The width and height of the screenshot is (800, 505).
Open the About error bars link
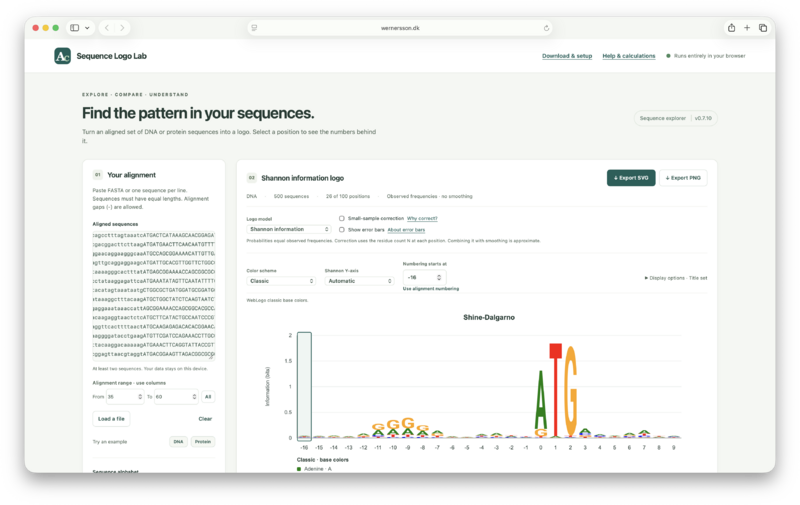tap(406, 230)
